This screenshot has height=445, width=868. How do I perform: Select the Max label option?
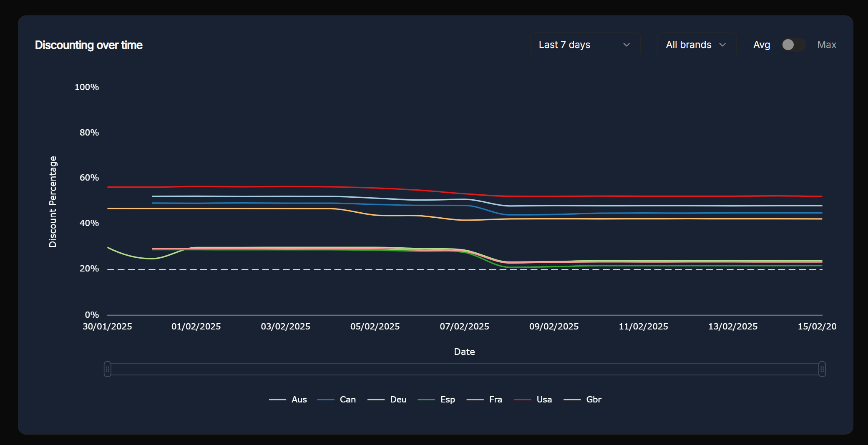pyautogui.click(x=826, y=45)
